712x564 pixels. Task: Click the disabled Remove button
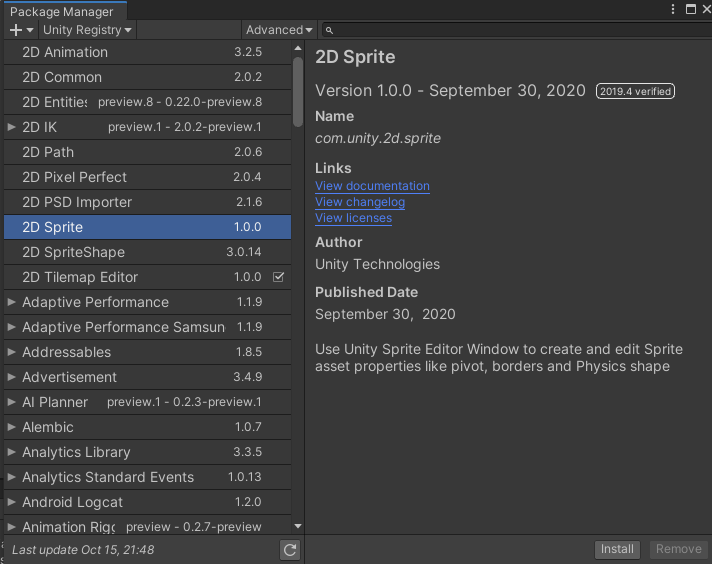[678, 549]
